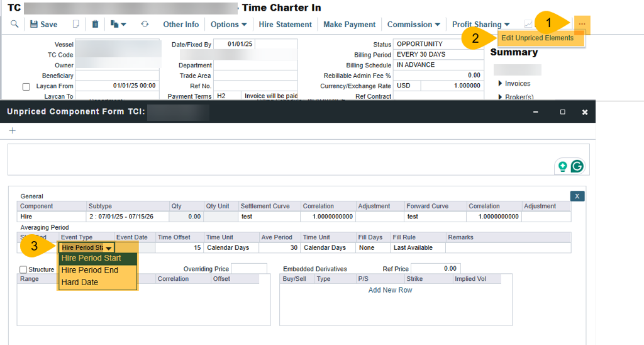
Task: Select Edit Unpriced Elements menu item
Action: point(537,38)
